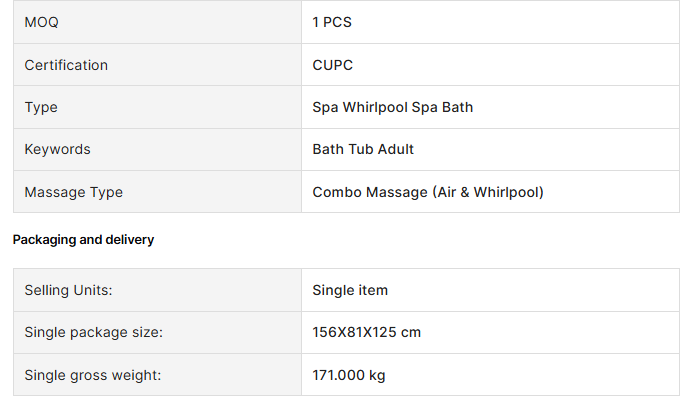Select Combo Massage (Air & Whirlpool) value
This screenshot has width=698, height=408.
point(428,192)
